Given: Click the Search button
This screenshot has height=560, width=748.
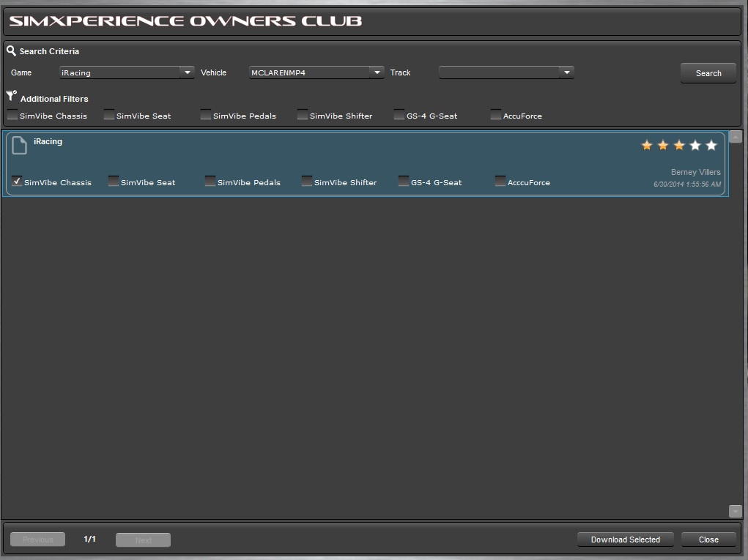Looking at the screenshot, I should click(x=708, y=73).
